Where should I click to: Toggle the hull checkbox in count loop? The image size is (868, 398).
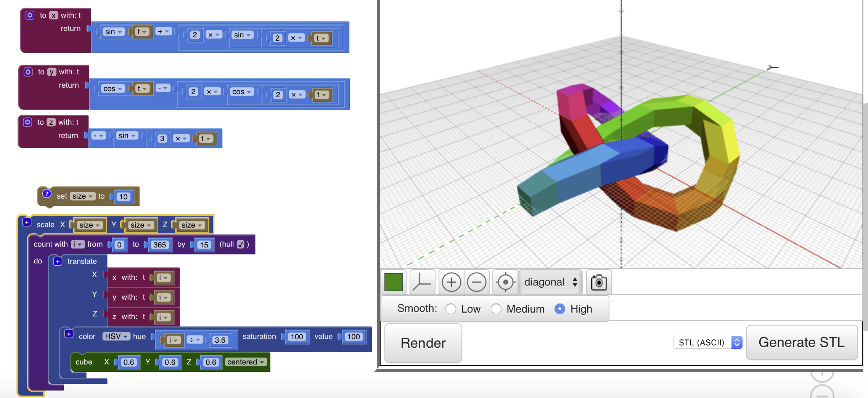241,244
